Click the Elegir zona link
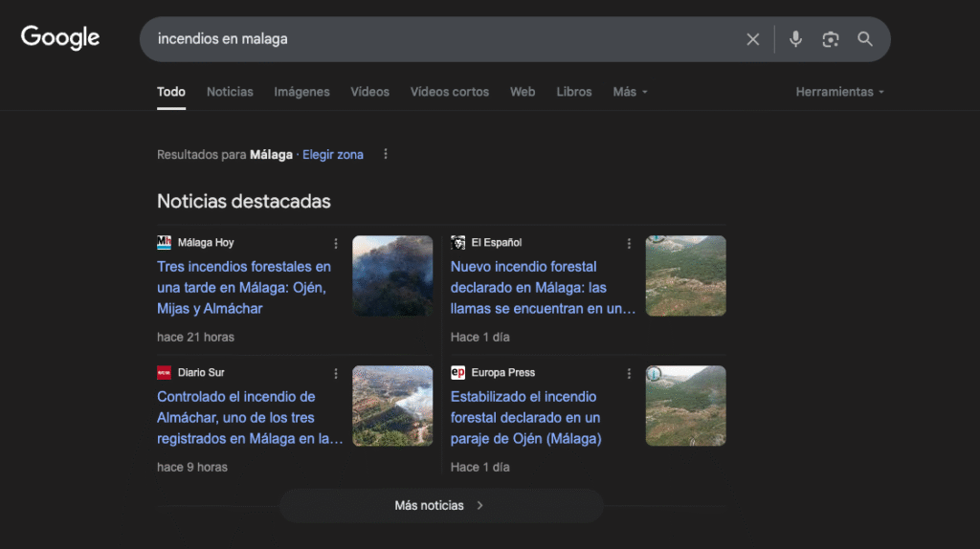Viewport: 980px width, 549px height. tap(332, 154)
